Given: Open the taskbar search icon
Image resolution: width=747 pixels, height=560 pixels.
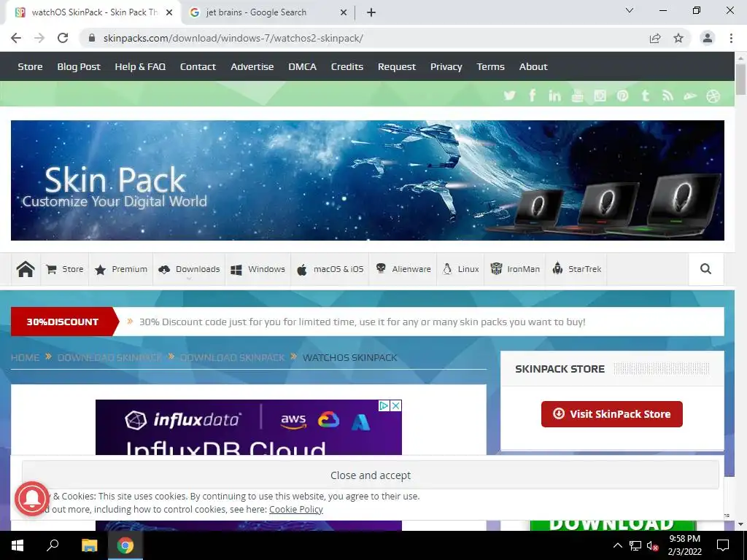Looking at the screenshot, I should pyautogui.click(x=53, y=545).
